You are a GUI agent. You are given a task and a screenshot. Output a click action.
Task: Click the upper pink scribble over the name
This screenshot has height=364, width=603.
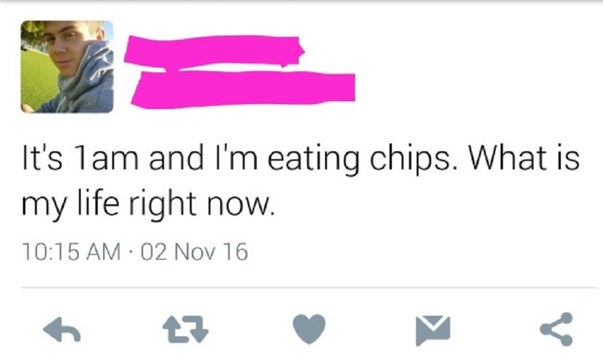point(214,52)
